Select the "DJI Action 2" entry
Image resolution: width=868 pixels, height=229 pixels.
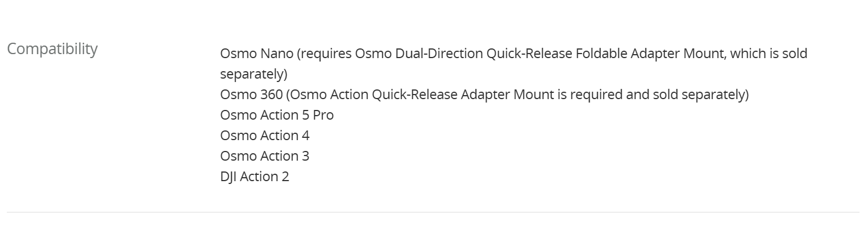[255, 177]
